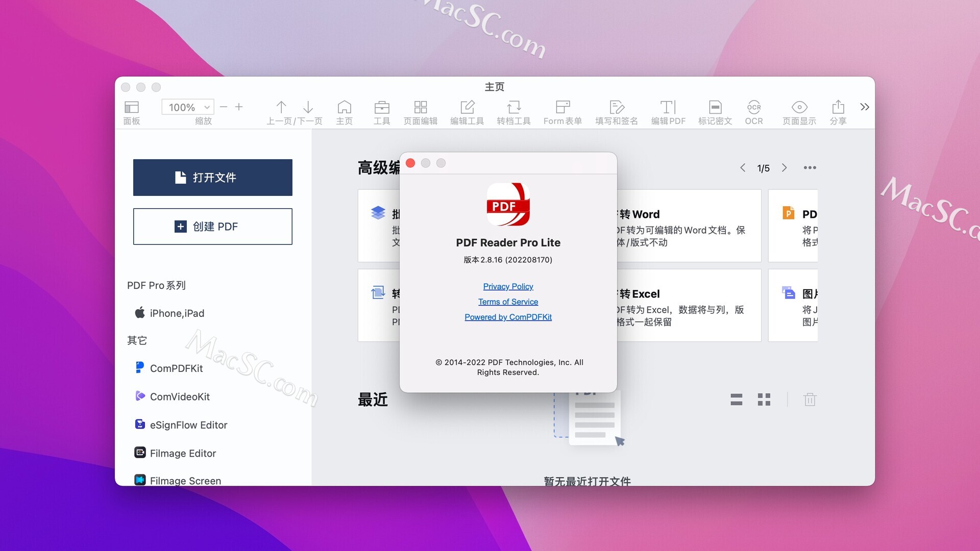
Task: Open the Privacy Policy link
Action: tap(508, 286)
